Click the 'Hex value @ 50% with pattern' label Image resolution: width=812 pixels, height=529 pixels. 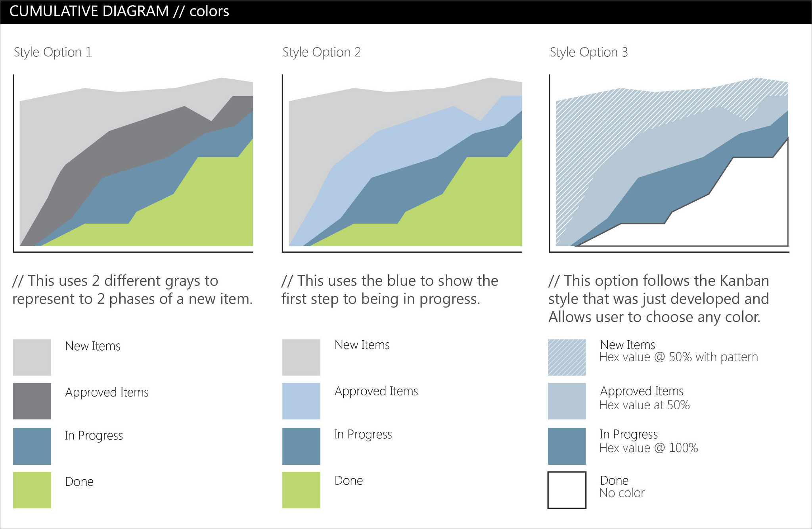point(678,357)
